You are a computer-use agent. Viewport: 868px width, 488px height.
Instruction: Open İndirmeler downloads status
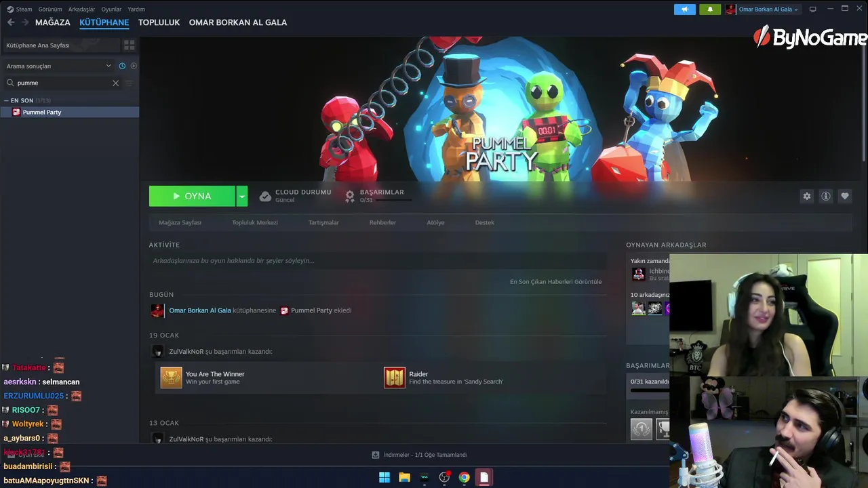click(x=419, y=455)
